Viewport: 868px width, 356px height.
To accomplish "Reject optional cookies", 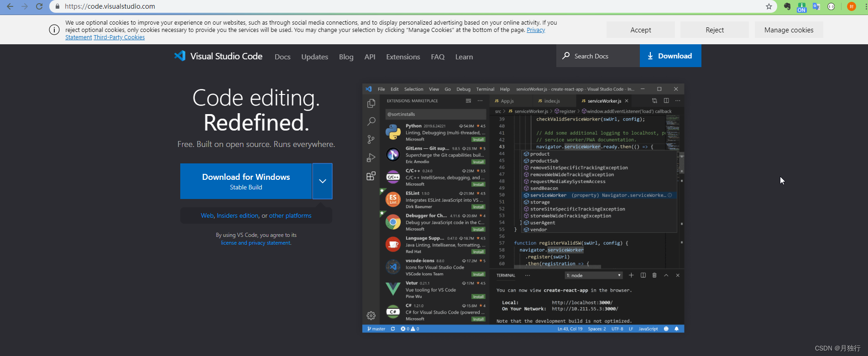I will click(x=715, y=30).
